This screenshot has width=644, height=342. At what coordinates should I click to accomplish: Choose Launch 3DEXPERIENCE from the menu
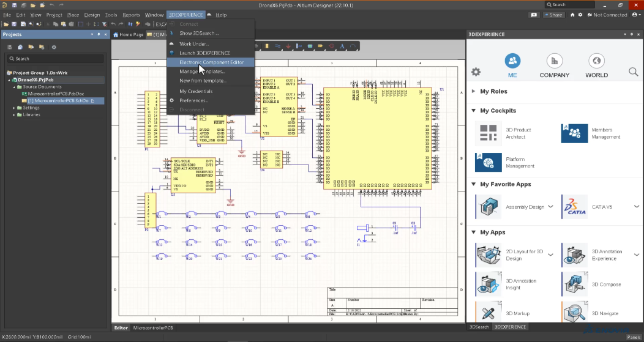204,53
